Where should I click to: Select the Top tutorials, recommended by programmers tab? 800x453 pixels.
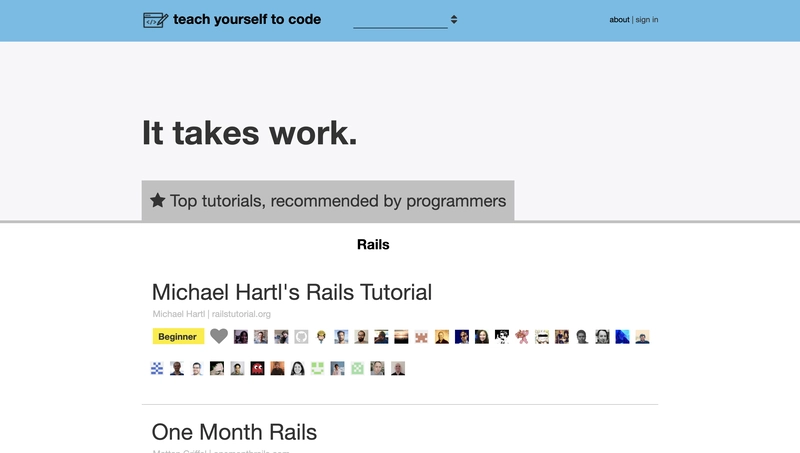click(328, 201)
